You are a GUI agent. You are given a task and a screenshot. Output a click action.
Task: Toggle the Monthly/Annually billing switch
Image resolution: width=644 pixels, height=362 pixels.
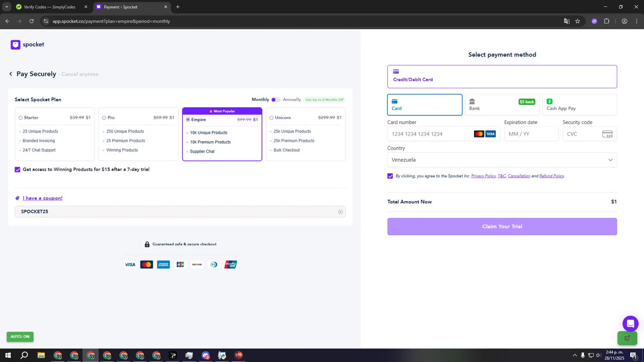click(276, 100)
